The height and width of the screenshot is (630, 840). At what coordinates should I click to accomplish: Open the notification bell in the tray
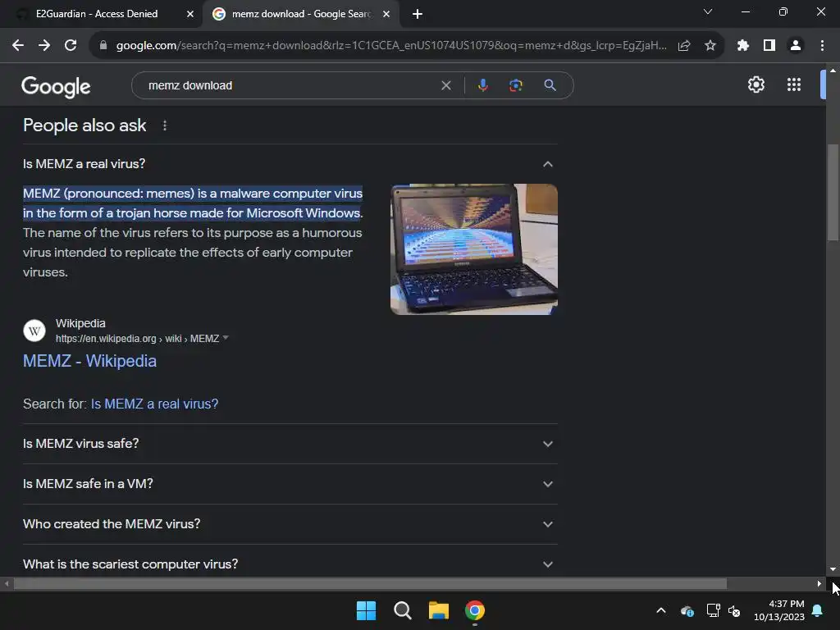pos(818,610)
